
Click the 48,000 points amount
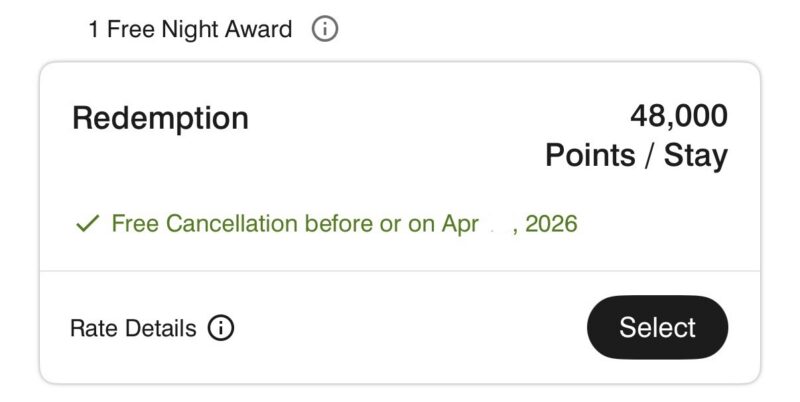point(678,117)
